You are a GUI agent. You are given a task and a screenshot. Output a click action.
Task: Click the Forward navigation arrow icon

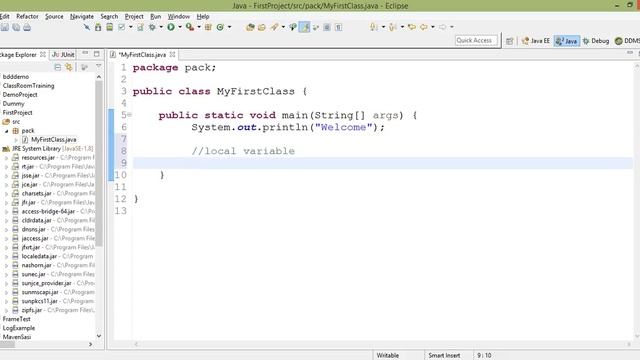443,27
